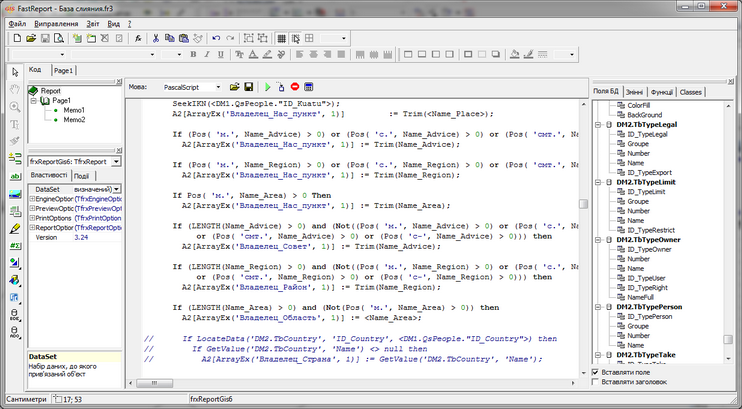Run the script with the green play button
The width and height of the screenshot is (742, 409).
pos(267,87)
